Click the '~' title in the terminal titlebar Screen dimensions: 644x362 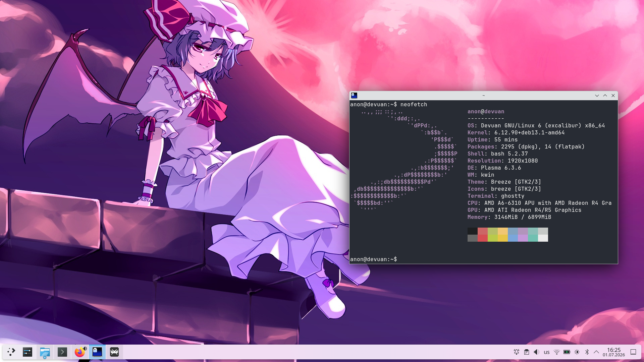tap(484, 96)
